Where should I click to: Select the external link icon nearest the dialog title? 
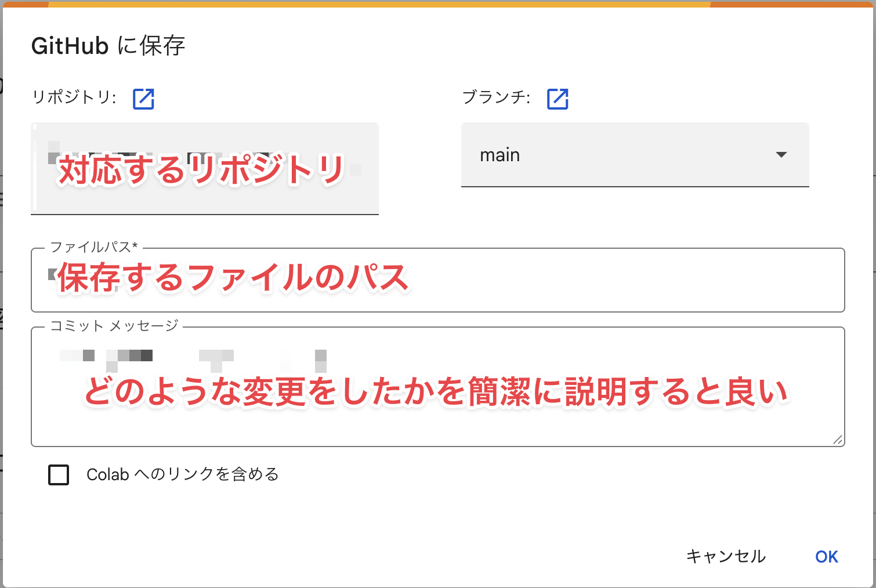[143, 99]
